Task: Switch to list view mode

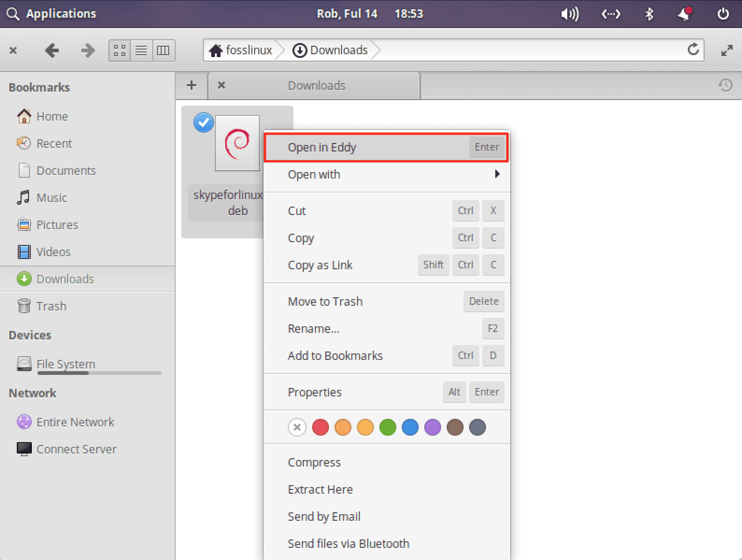Action: (x=141, y=50)
